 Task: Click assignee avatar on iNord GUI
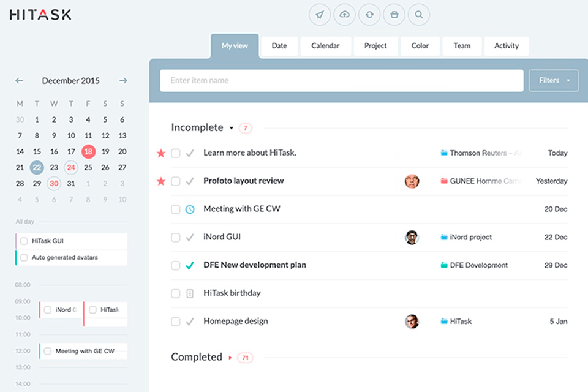tap(412, 238)
